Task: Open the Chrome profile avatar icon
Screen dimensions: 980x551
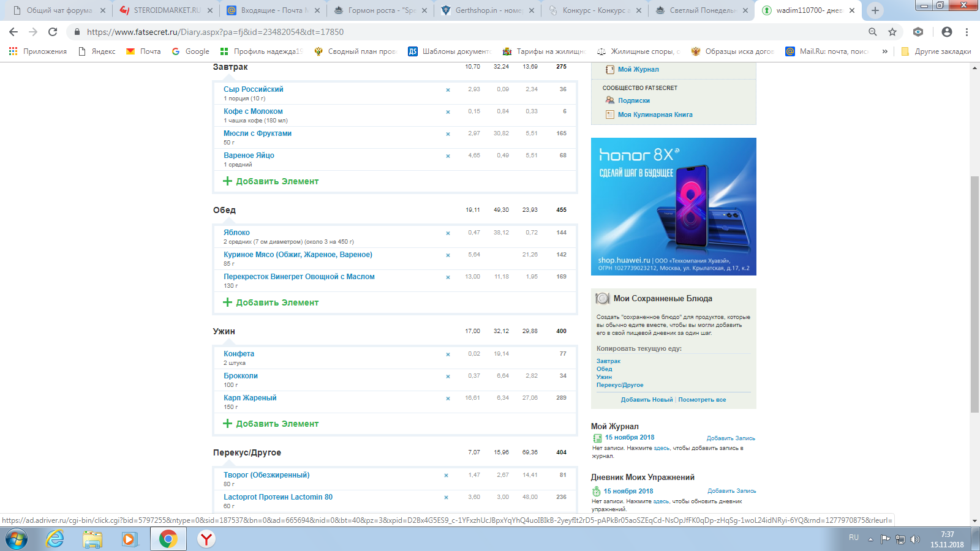Action: 947,32
